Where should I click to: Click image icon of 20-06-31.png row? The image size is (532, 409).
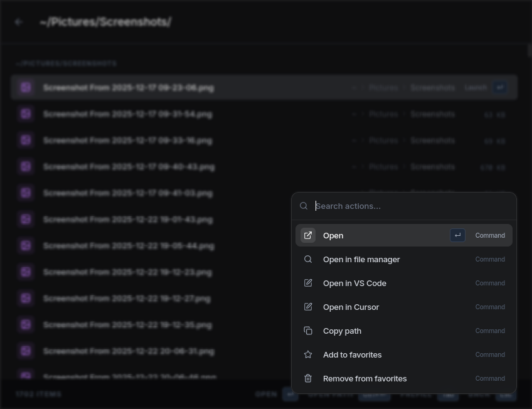26,351
